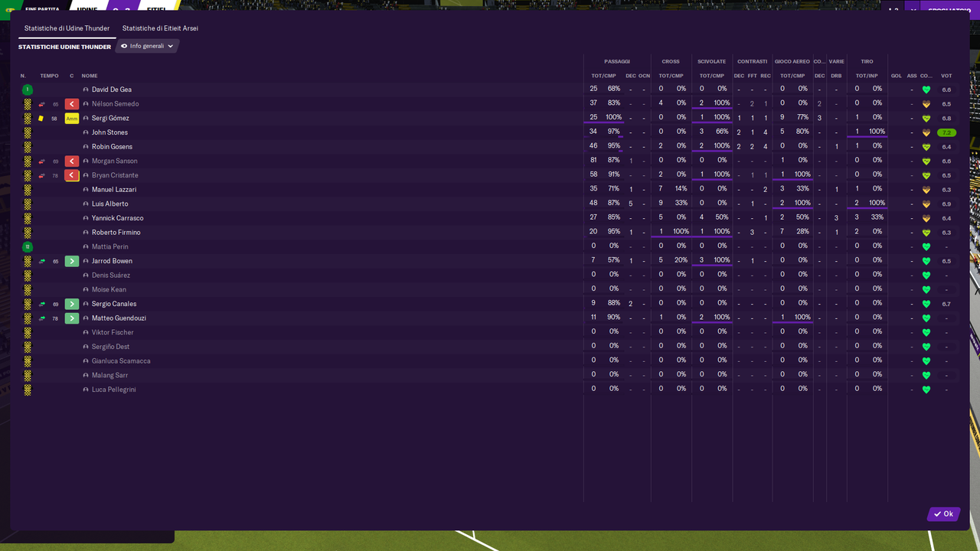This screenshot has height=551, width=980.
Task: Click the yellow Amm badge for Sergi Gómez
Action: (72, 119)
